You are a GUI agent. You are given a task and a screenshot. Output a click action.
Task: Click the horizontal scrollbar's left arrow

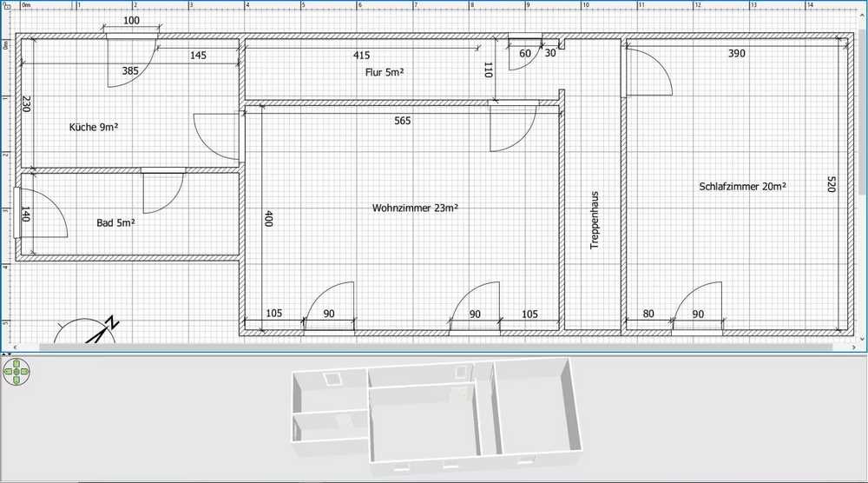pyautogui.click(x=17, y=347)
